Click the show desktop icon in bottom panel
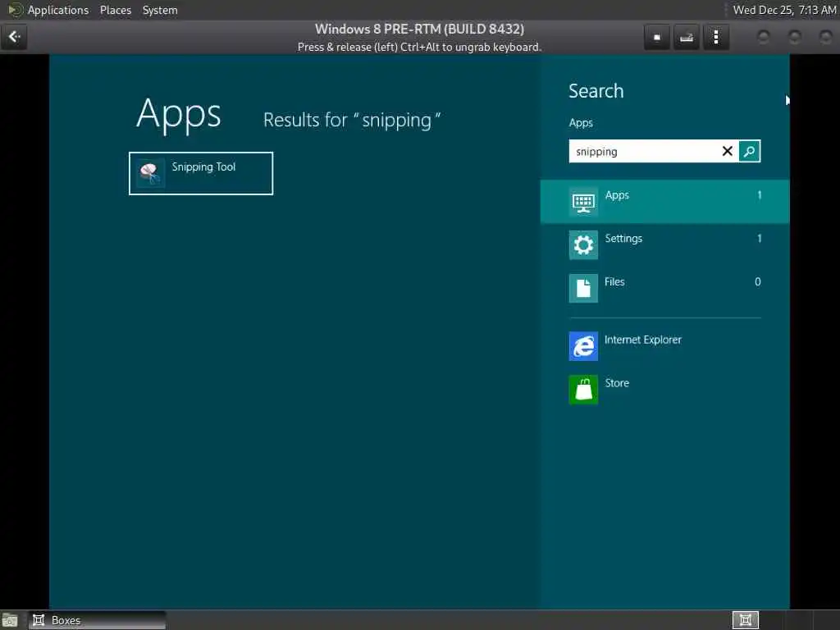This screenshot has width=840, height=630. tap(10, 621)
